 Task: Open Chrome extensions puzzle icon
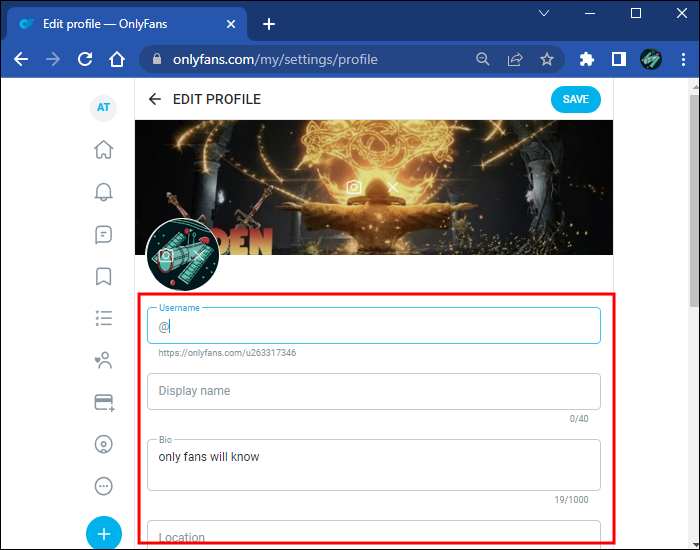[587, 59]
